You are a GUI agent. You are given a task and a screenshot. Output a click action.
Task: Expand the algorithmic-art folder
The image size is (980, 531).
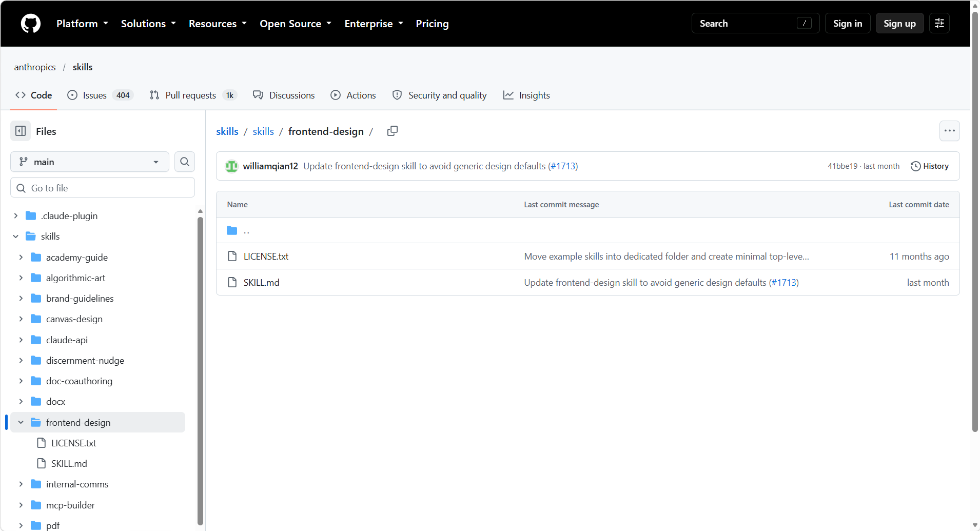(x=21, y=278)
